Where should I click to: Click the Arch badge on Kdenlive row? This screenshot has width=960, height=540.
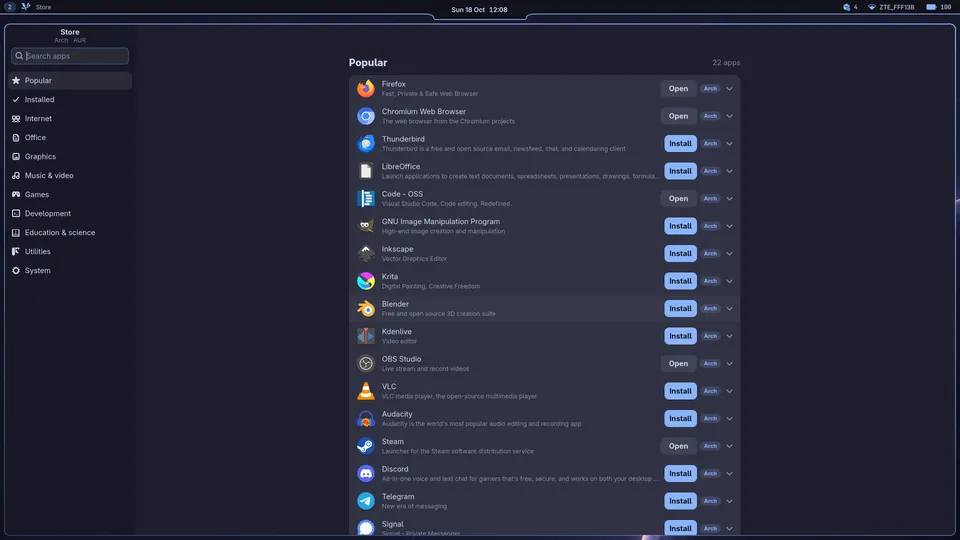click(x=710, y=336)
